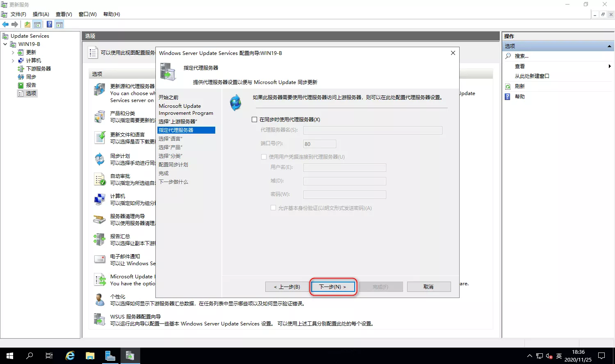Open the 查看 submenu in the actions pane

pyautogui.click(x=520, y=66)
